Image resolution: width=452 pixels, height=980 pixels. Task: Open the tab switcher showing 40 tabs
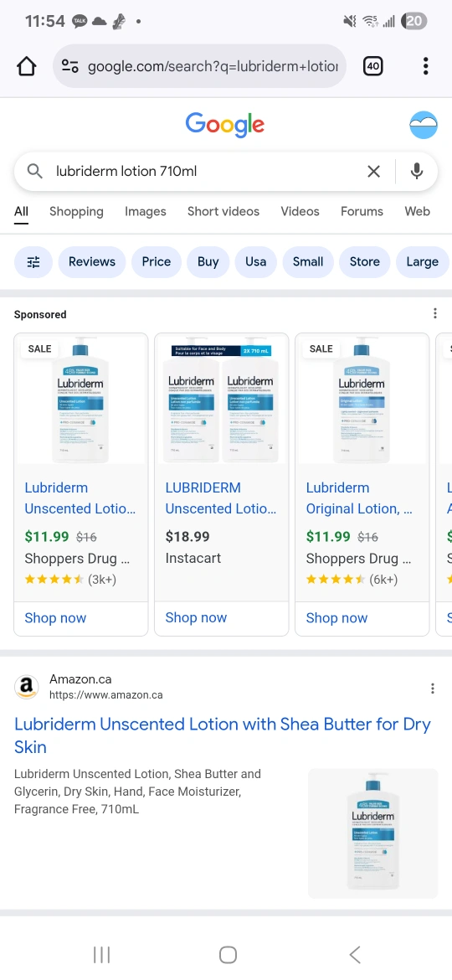(372, 65)
